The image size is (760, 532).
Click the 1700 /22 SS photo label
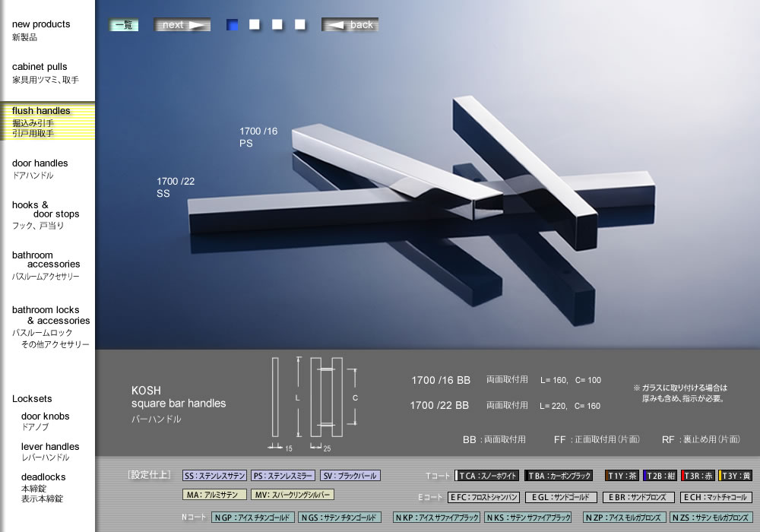176,187
